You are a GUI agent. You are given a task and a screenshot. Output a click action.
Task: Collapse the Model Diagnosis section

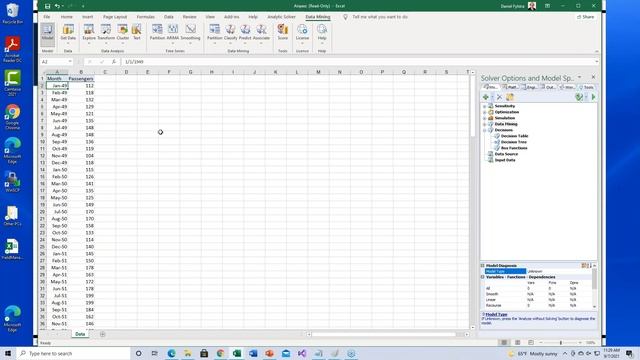(482, 266)
